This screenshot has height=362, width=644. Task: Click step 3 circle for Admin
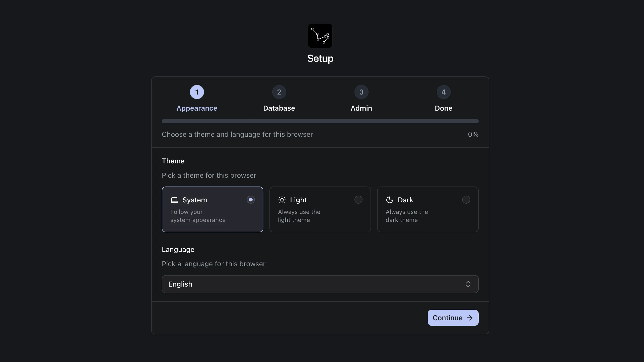361,92
